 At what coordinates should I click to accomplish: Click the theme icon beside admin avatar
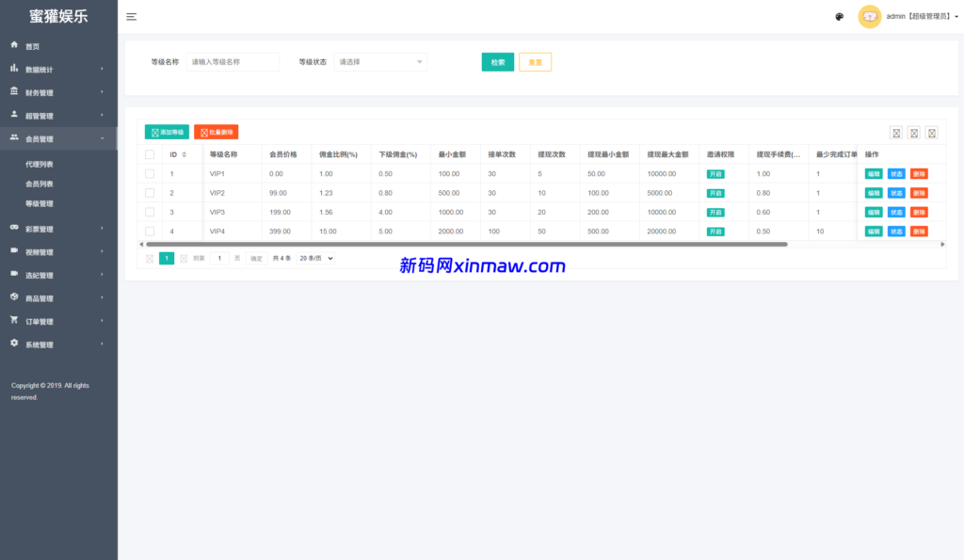(839, 17)
